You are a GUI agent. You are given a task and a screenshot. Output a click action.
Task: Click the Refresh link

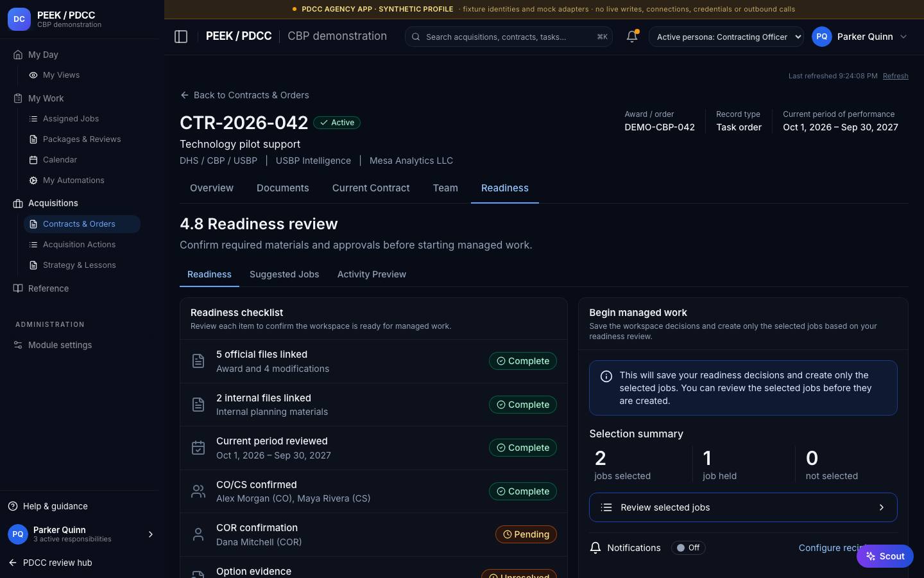895,76
